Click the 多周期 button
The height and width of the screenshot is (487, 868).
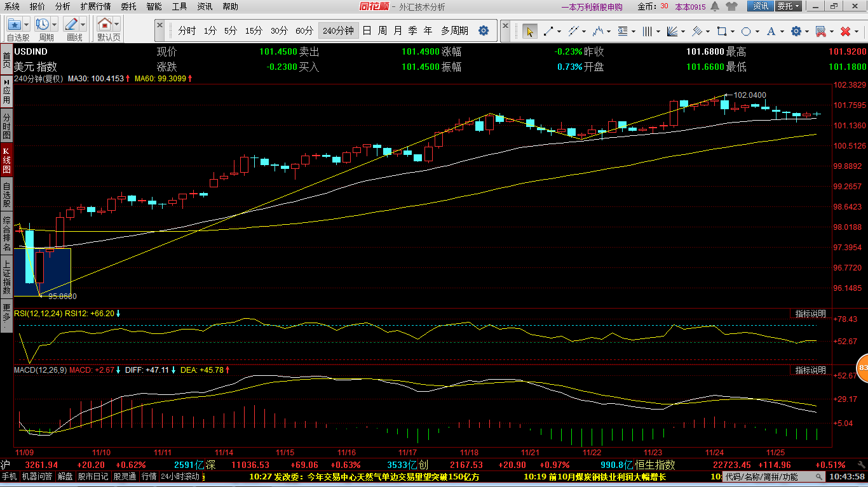pyautogui.click(x=455, y=30)
